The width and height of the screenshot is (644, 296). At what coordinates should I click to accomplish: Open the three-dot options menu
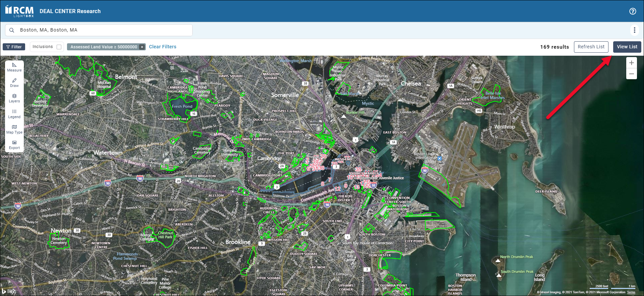tap(634, 30)
